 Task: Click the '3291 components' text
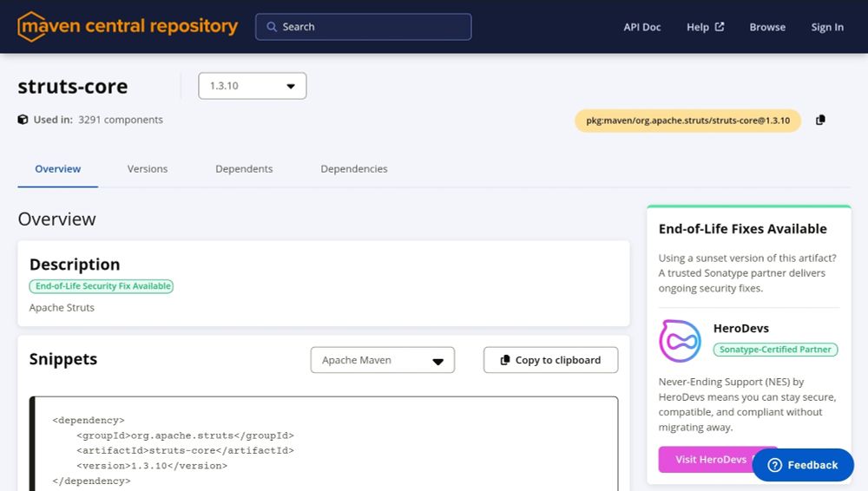coord(121,120)
